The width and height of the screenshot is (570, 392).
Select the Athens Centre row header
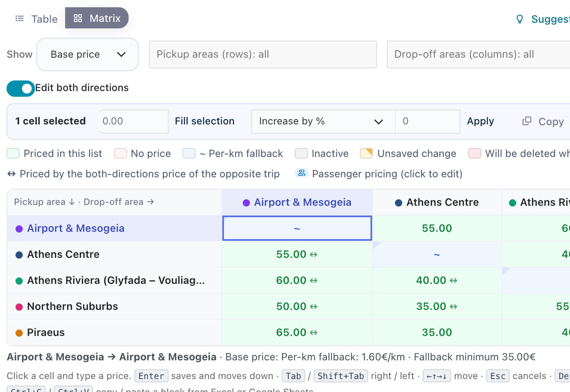click(x=114, y=254)
